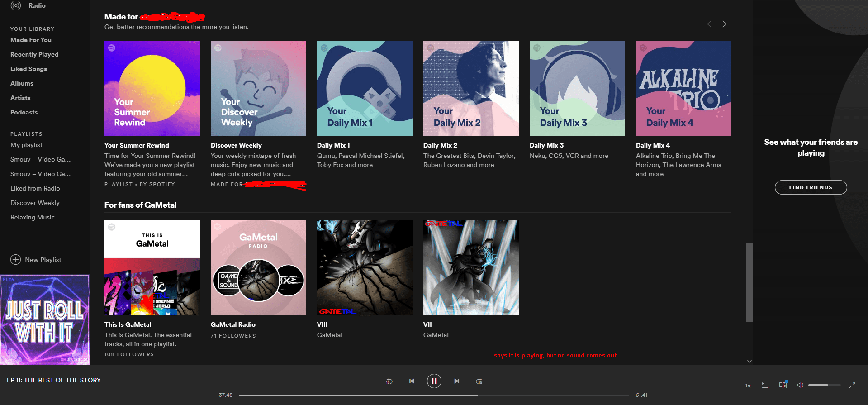Click the Daily Mix 4 title link

point(653,145)
